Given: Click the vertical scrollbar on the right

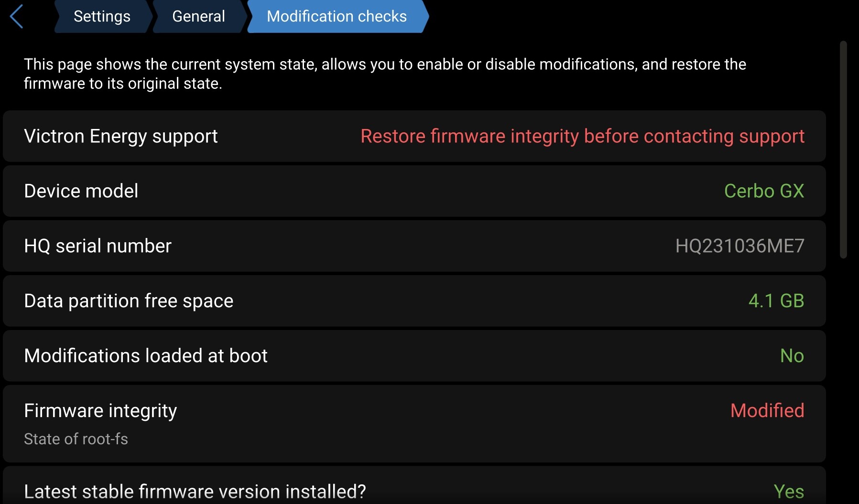Looking at the screenshot, I should tap(843, 150).
